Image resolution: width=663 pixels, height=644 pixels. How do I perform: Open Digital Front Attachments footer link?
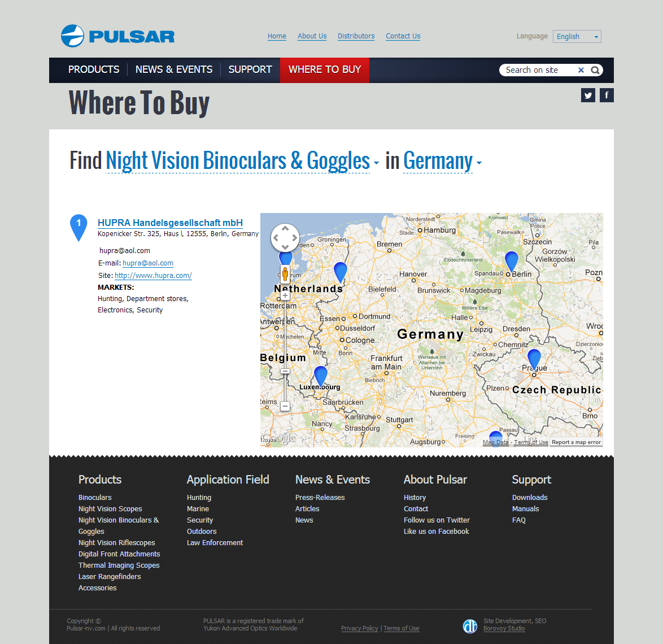tap(119, 554)
